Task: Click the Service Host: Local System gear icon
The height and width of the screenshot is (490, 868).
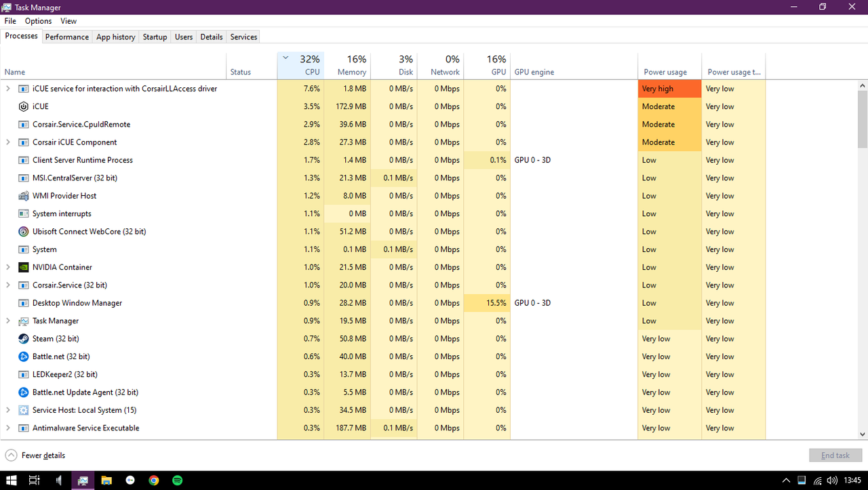Action: coord(24,410)
